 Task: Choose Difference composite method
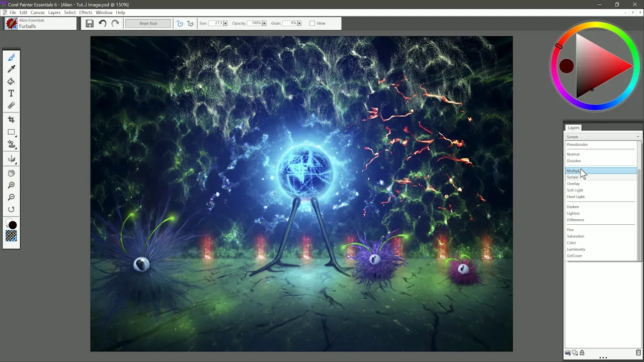601,220
